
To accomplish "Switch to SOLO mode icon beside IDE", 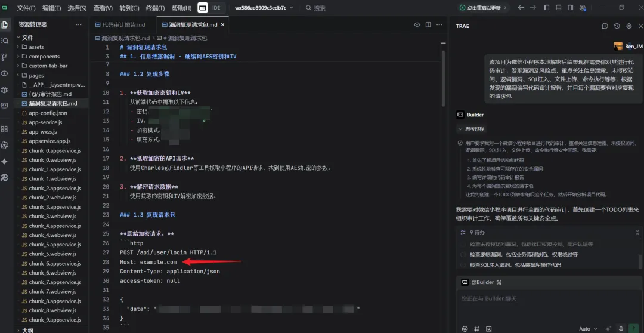I will 203,7.
